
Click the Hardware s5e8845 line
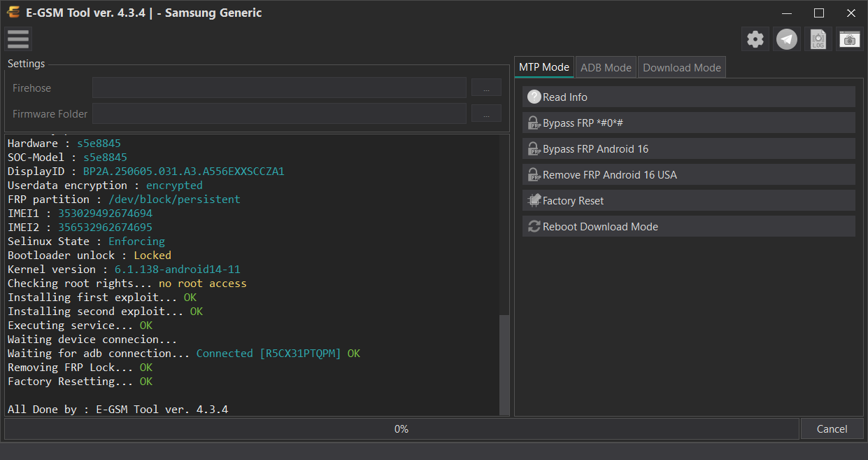point(64,143)
